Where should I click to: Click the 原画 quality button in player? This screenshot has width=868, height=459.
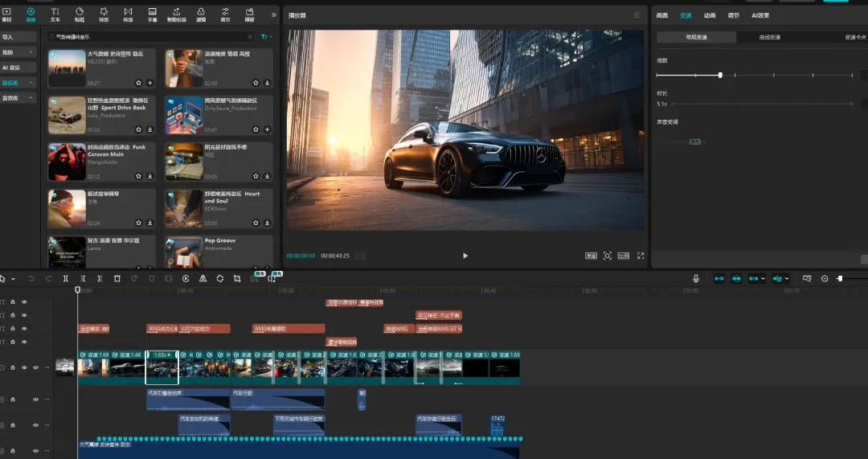tap(592, 256)
